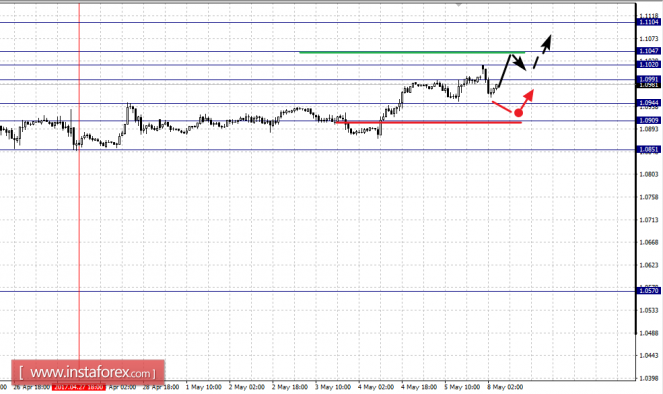
Task: Select the red horizontal support line
Action: (428, 122)
